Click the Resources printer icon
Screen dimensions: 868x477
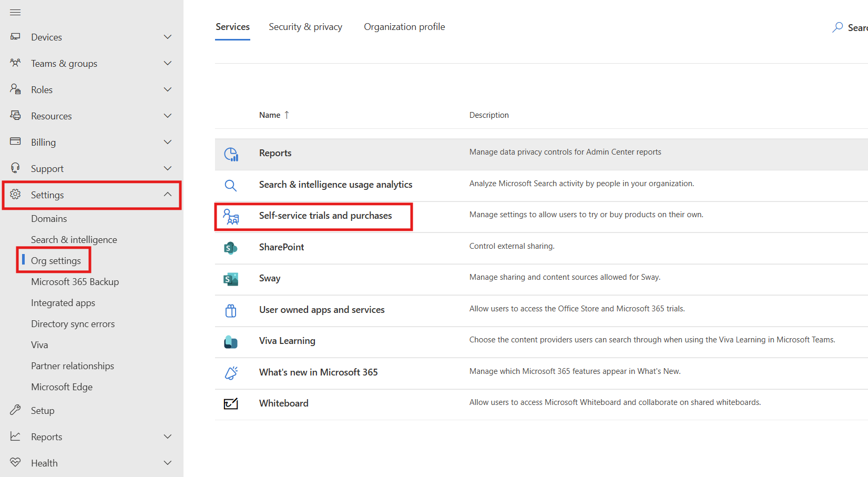point(15,115)
